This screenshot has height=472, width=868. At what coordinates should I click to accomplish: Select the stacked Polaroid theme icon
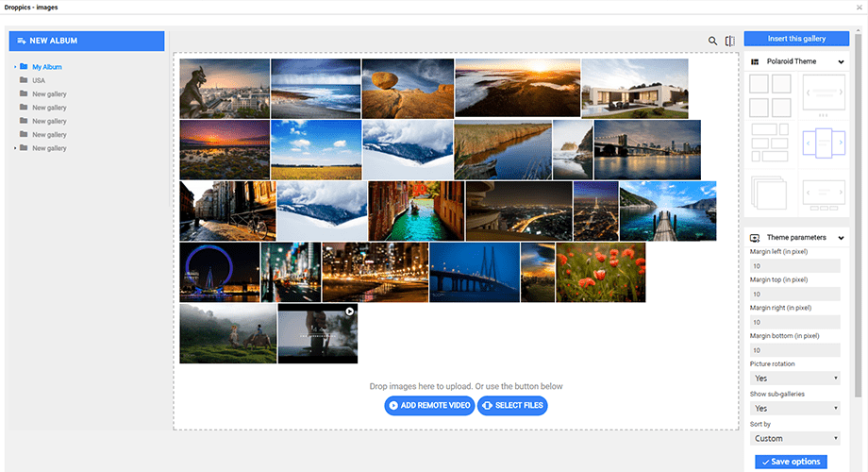tap(770, 194)
